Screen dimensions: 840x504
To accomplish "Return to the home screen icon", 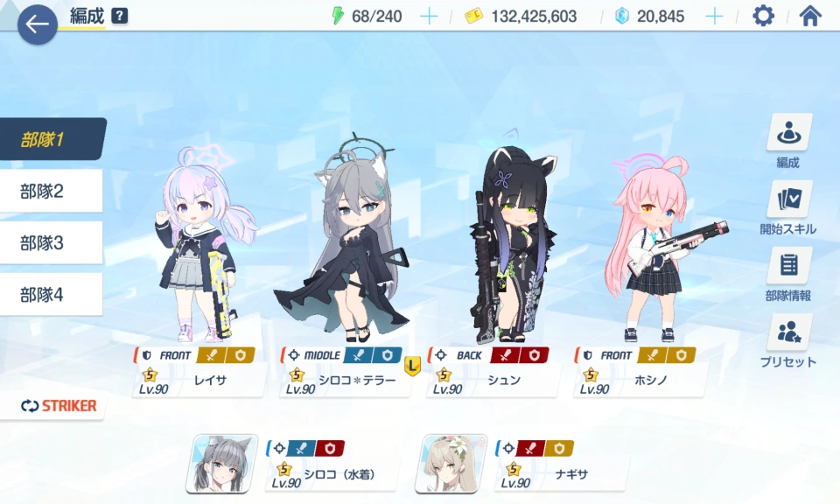I will (810, 16).
